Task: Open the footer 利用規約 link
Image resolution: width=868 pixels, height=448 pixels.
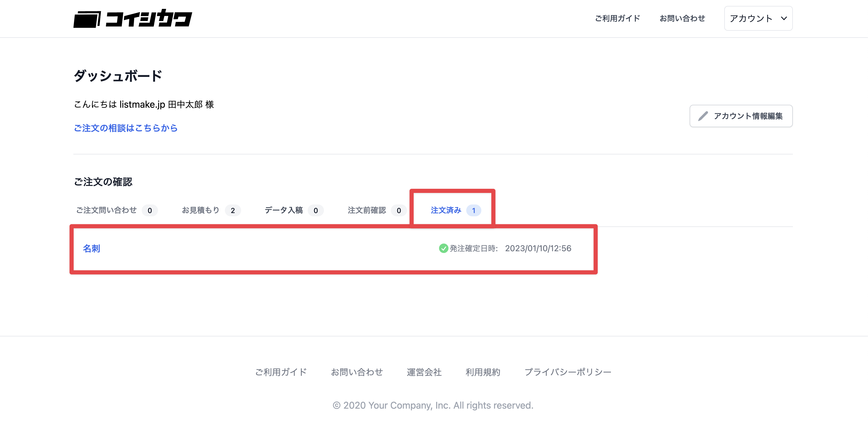Action: (483, 372)
